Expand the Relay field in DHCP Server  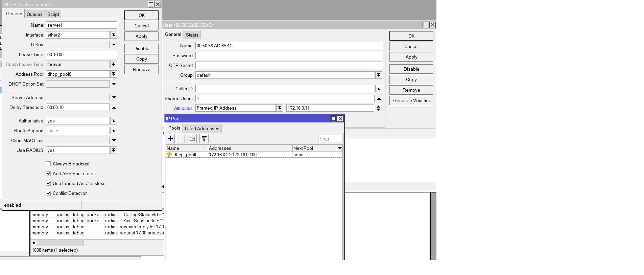pyautogui.click(x=114, y=45)
